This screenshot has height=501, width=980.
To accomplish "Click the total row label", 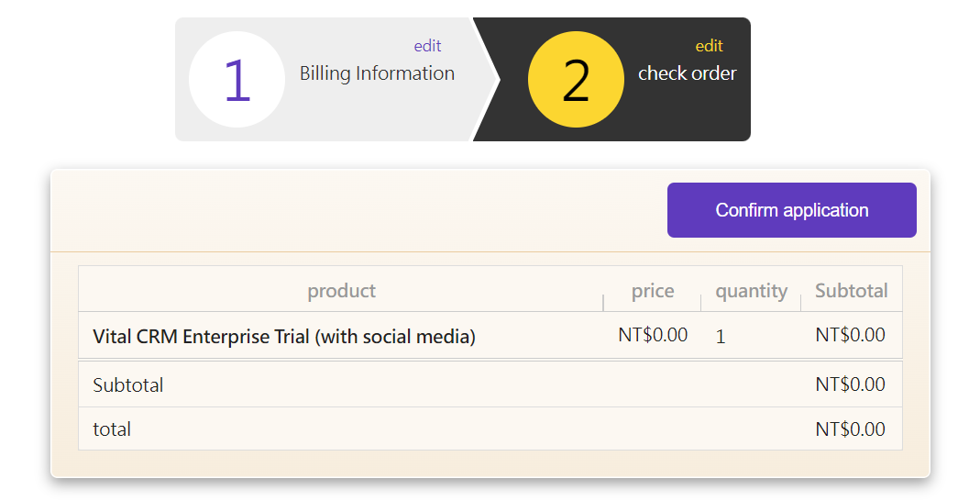I will tap(112, 429).
